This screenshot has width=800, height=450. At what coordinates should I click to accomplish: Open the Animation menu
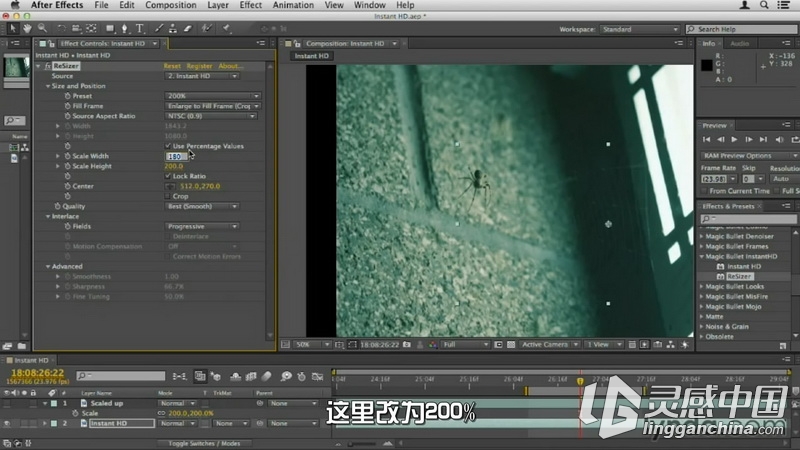pos(293,5)
